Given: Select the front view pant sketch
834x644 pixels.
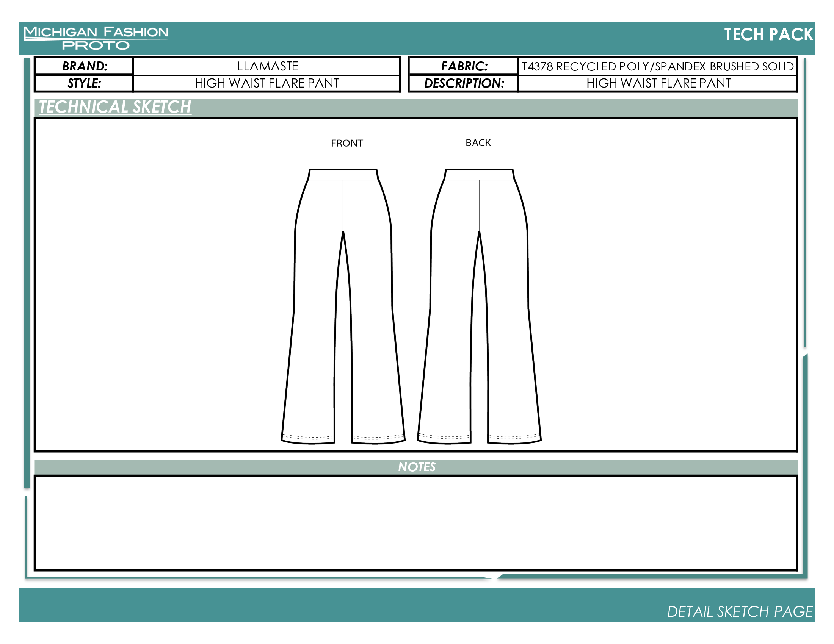Looking at the screenshot, I should pyautogui.click(x=343, y=306).
